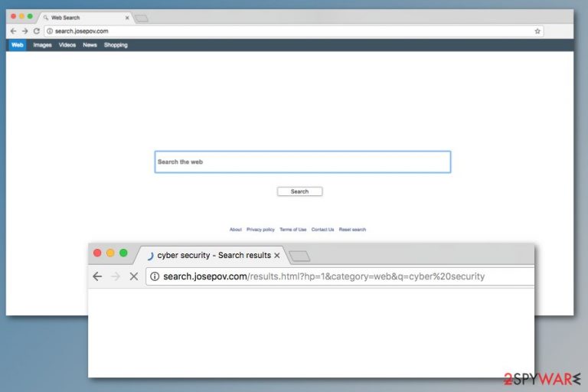Viewport: 588px width, 392px height.
Task: Focus the Search the web field
Action: click(x=302, y=162)
